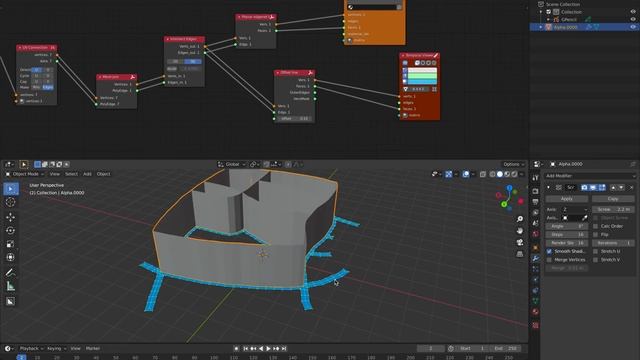Toggle visibility eye of Alpha.0000 in outliner
This screenshot has height=360, width=640.
633,27
